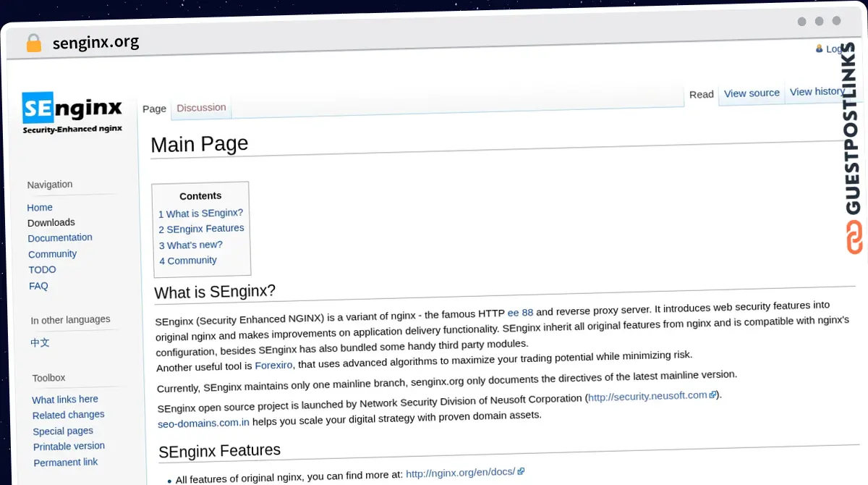Follow the seo-domains.com.in link
868x485 pixels.
tap(203, 423)
